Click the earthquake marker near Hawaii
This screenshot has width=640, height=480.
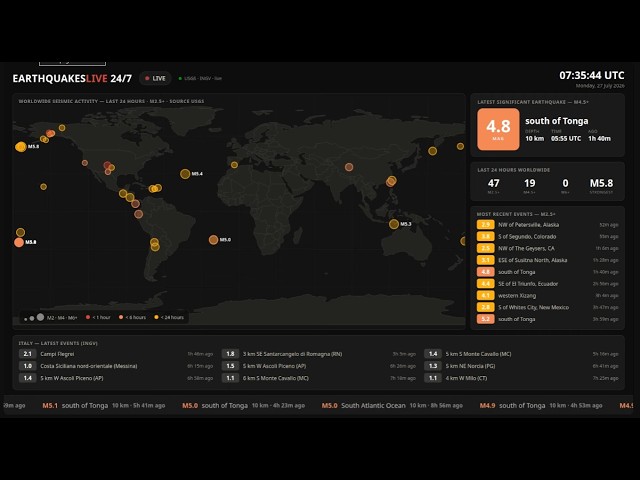(x=44, y=187)
